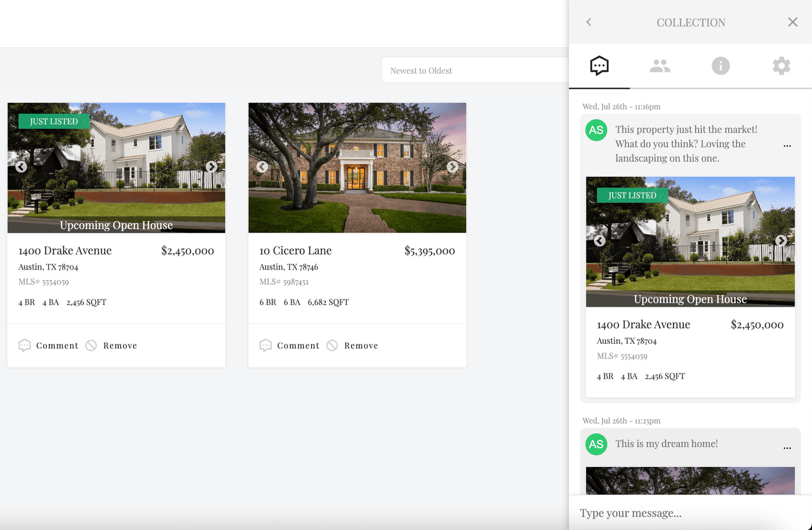Open the overflow menu on the landscaping comment
This screenshot has width=812, height=530.
(x=787, y=147)
